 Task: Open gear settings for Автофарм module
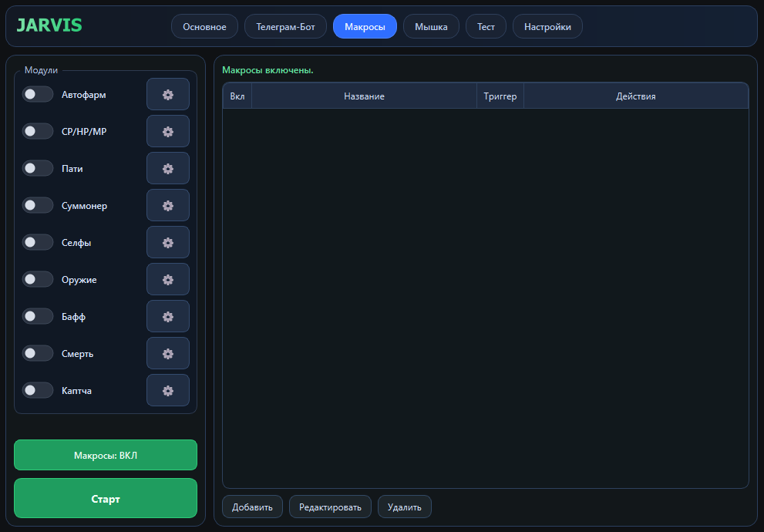pos(168,95)
